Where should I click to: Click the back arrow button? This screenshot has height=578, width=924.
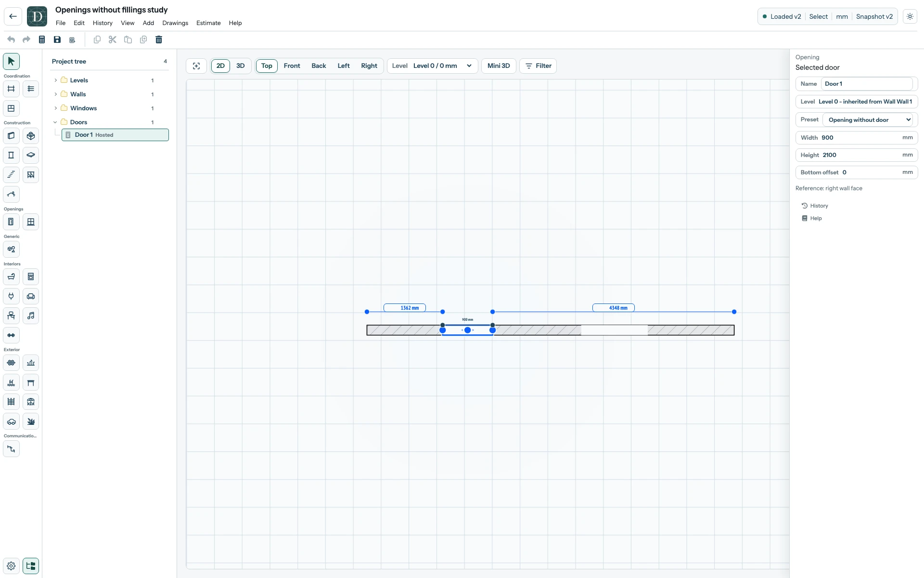coord(13,16)
